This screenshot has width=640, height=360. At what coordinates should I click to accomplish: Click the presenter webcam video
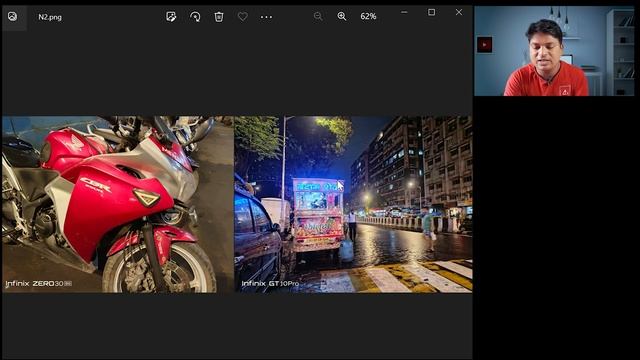554,51
